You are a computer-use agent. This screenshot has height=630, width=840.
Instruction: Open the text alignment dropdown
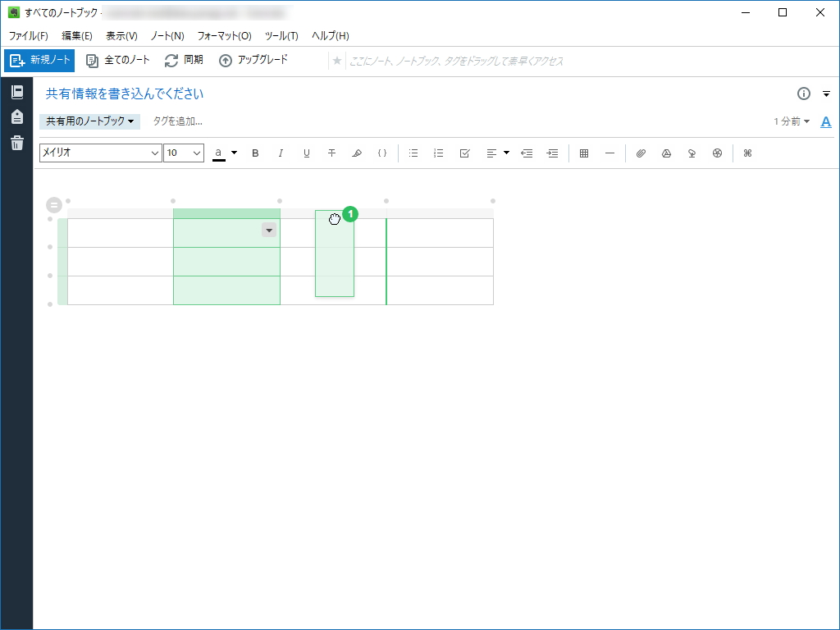click(x=505, y=153)
